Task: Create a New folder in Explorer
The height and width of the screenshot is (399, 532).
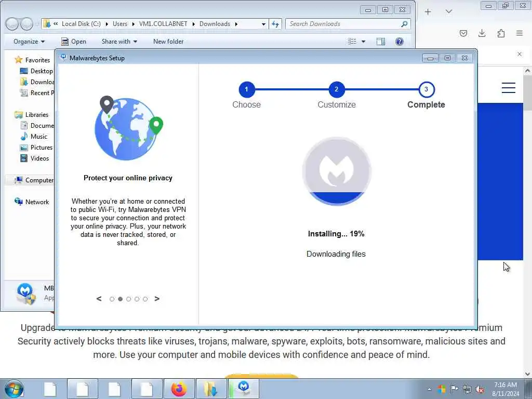Action: click(168, 42)
